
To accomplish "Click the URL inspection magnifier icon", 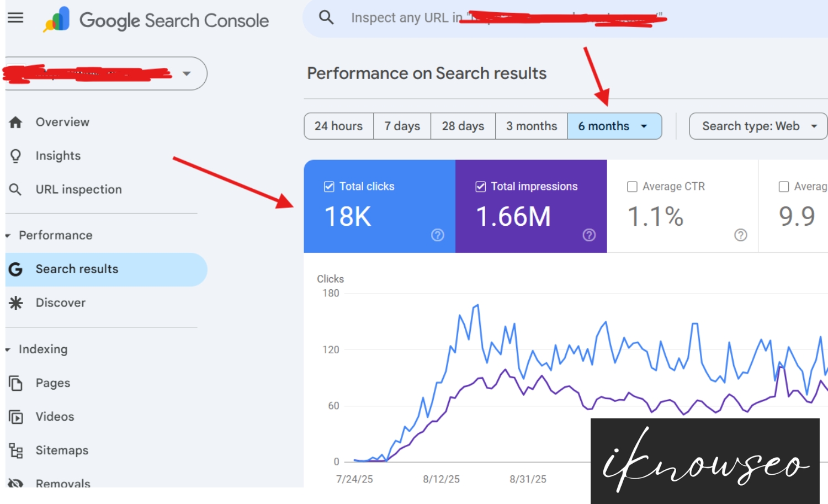I will tap(15, 189).
